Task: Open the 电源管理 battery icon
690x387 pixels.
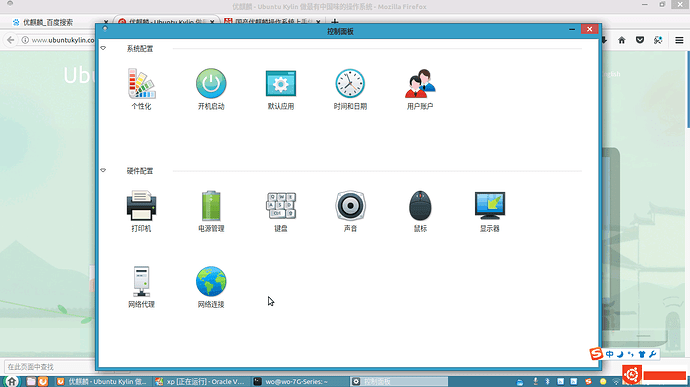Action: click(x=211, y=211)
